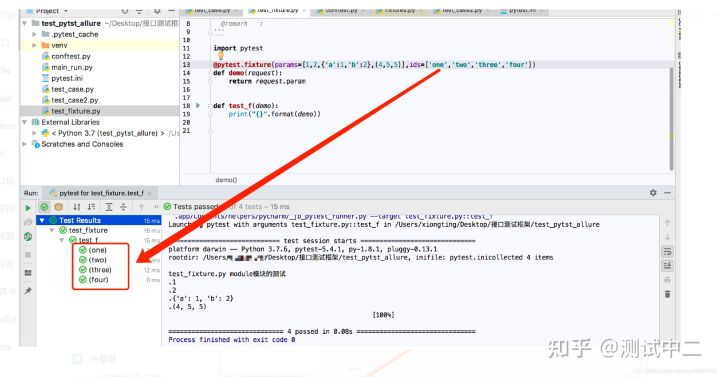Select test_fixture in test results

88,230
